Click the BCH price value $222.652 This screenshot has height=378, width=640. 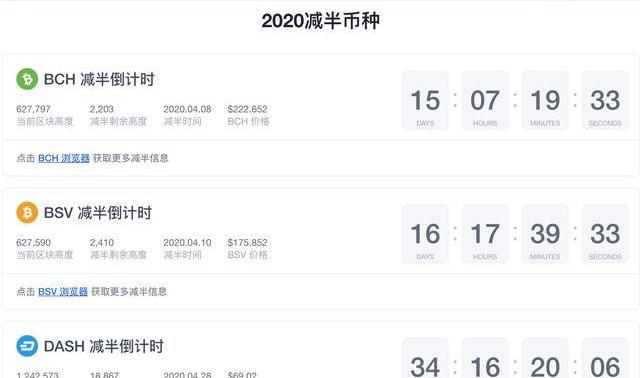(247, 109)
